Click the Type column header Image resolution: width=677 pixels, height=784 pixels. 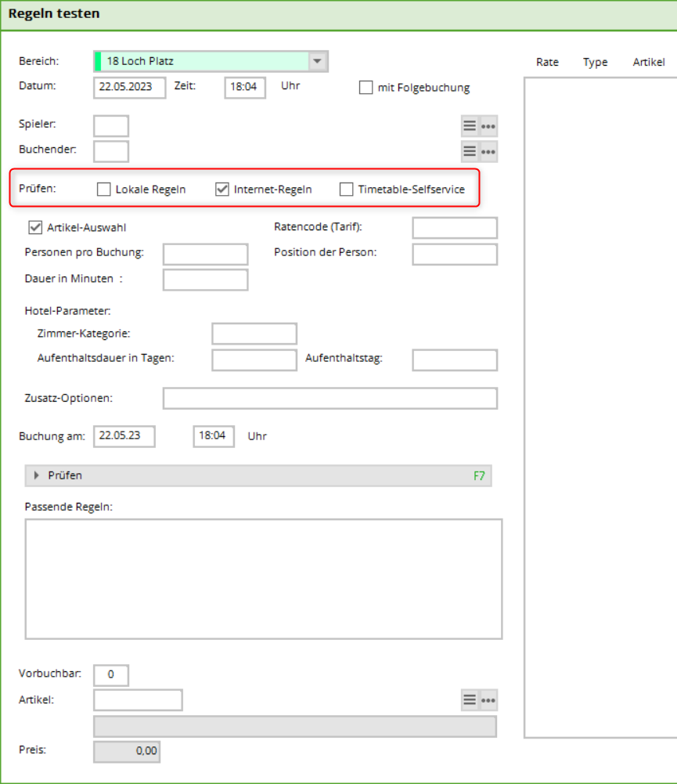click(595, 62)
